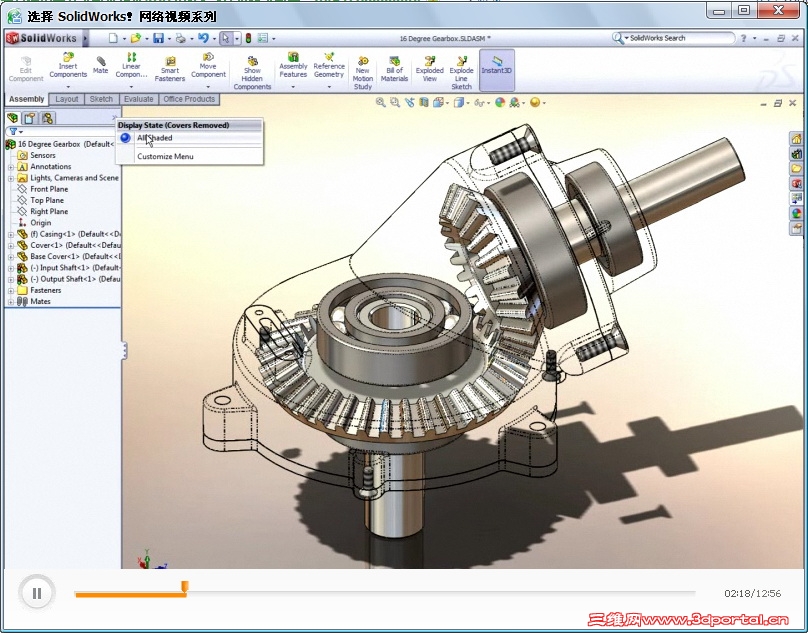This screenshot has height=633, width=808.
Task: Open the Insert Components tool
Action: coord(68,65)
